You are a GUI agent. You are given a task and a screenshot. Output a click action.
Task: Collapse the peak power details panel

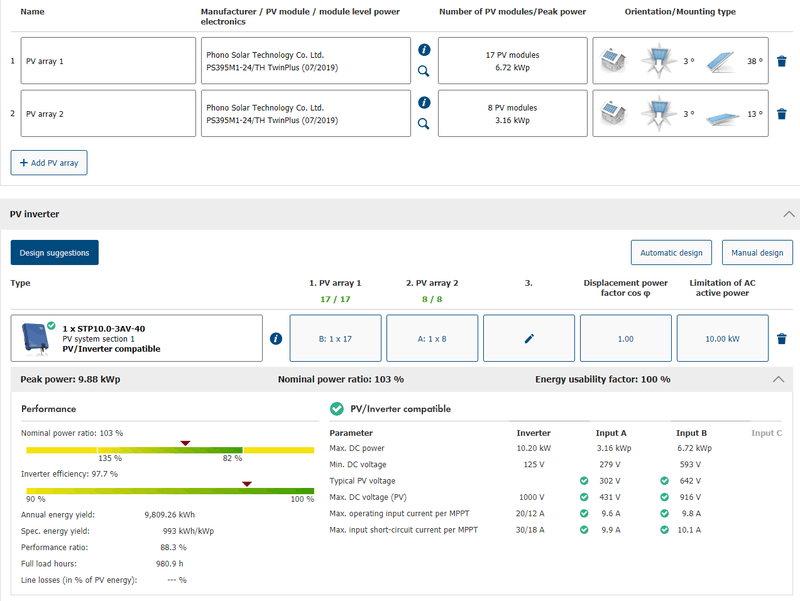[x=779, y=380]
